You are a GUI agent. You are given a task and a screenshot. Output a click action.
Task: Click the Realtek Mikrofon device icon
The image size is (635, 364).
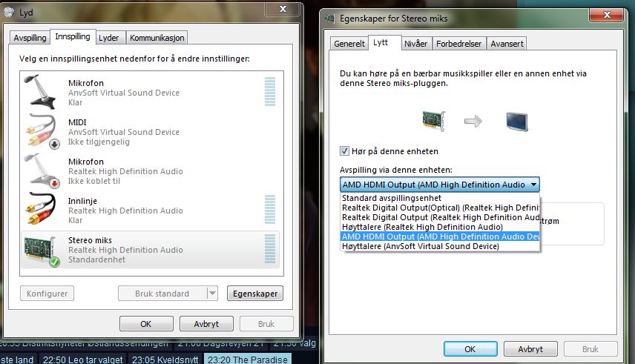[x=42, y=171]
